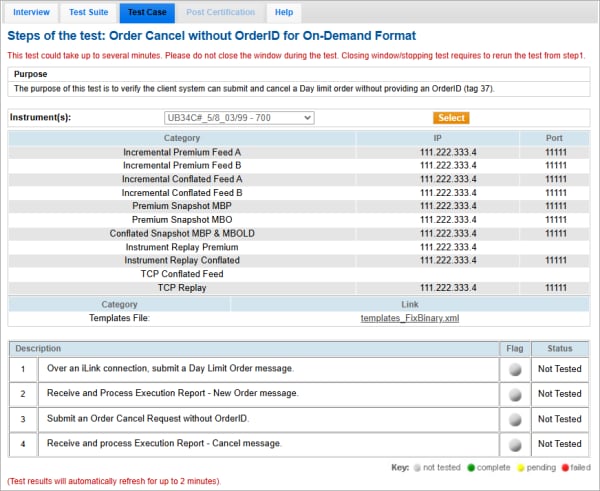Click step 3 Submit Order Cancel Request description
Screen dimensions: 600x491
(x=148, y=419)
